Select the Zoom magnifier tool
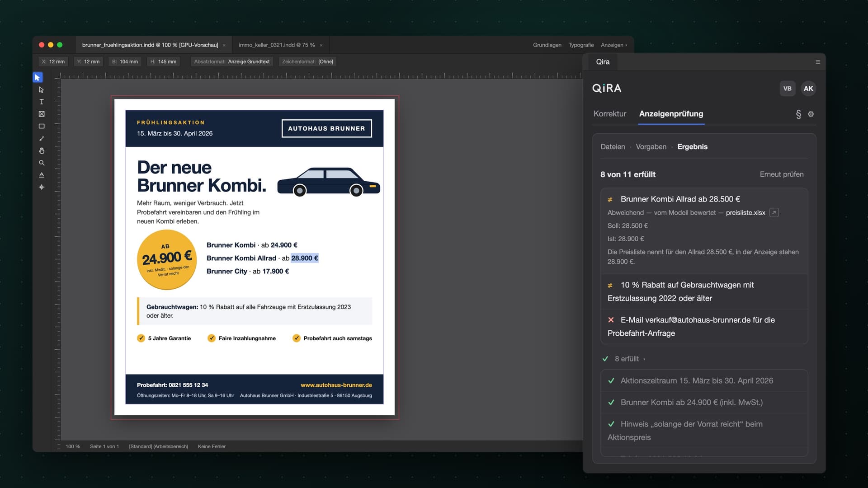 coord(42,163)
